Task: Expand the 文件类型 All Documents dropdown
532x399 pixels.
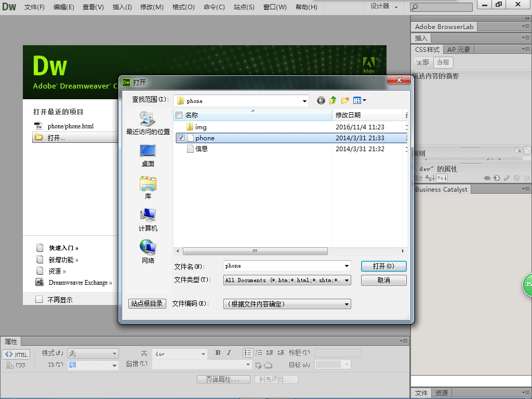Action: tap(347, 280)
